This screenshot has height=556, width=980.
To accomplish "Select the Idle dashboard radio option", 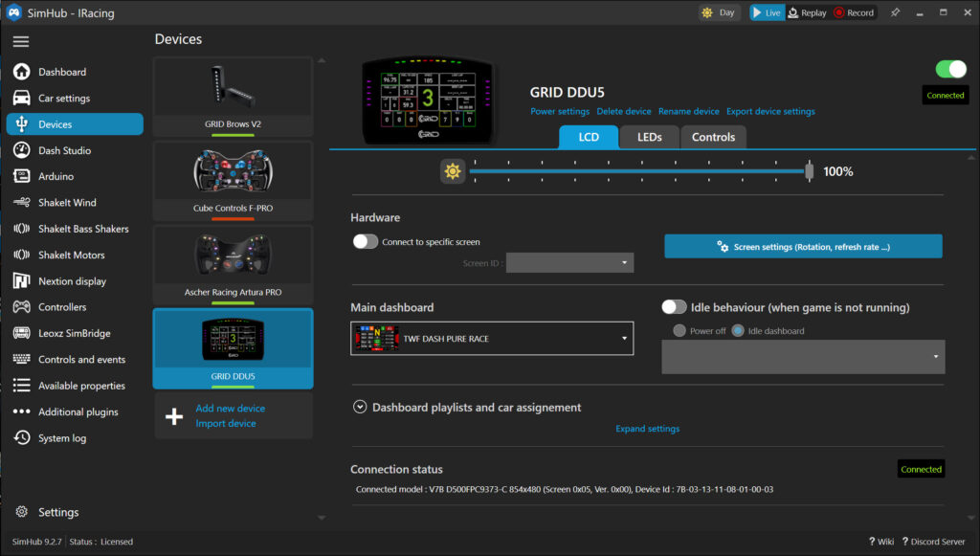I will pos(738,330).
